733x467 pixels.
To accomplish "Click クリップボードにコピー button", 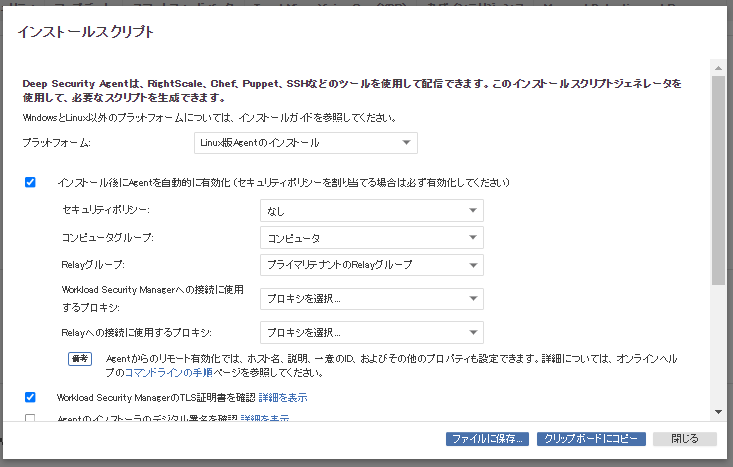I will [x=591, y=439].
